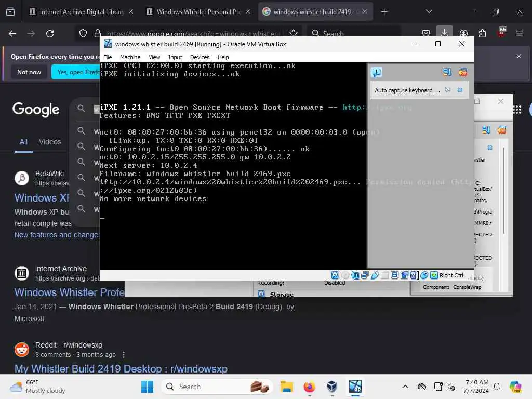Click inside the iPXE boot console screen
This screenshot has width=532, height=399.
coord(233,165)
